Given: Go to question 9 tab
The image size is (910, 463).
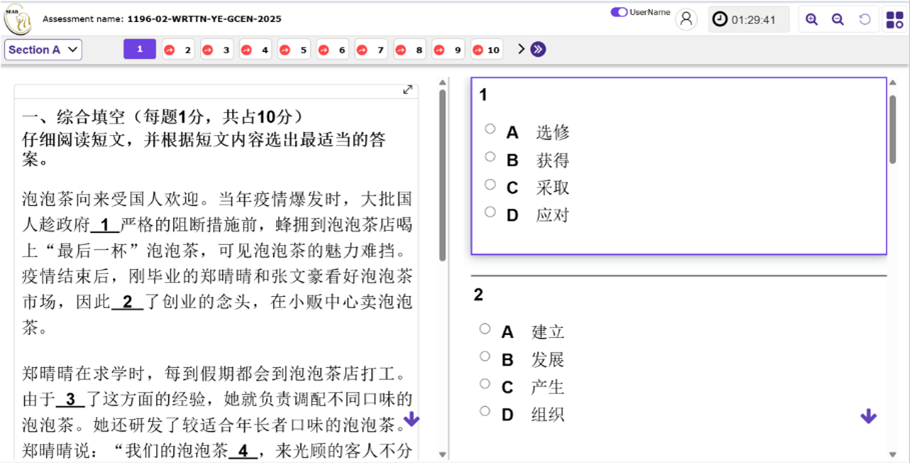Looking at the screenshot, I should 448,50.
